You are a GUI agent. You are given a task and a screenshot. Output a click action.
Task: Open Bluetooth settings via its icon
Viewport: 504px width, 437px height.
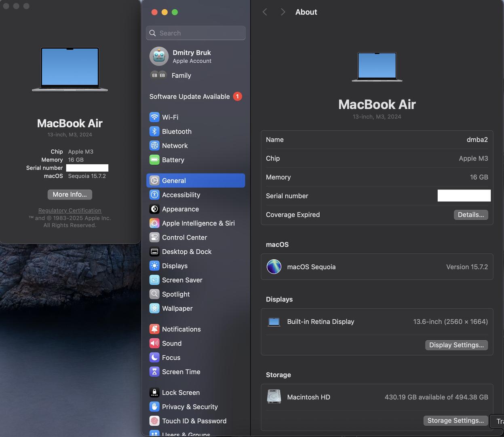tap(154, 132)
